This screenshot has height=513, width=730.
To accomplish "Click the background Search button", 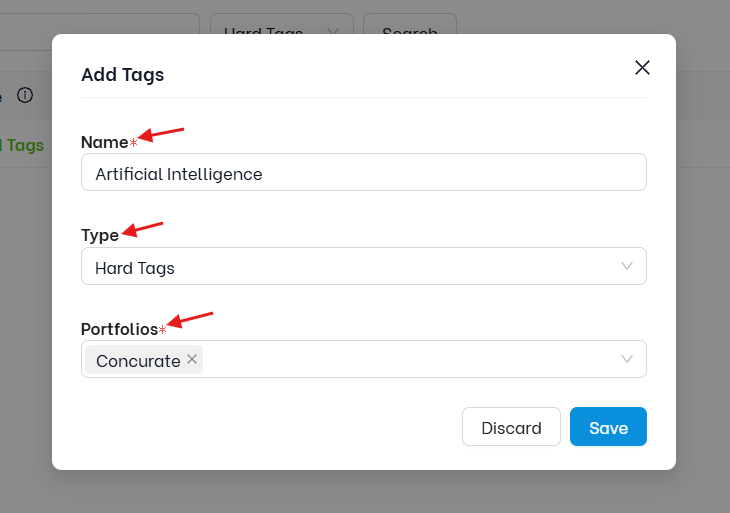I will click(x=410, y=24).
